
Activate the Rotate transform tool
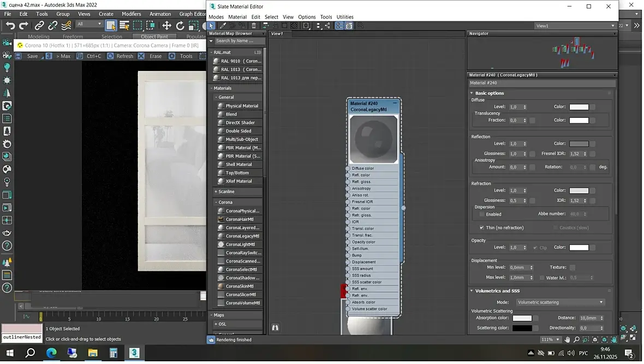[x=180, y=25]
